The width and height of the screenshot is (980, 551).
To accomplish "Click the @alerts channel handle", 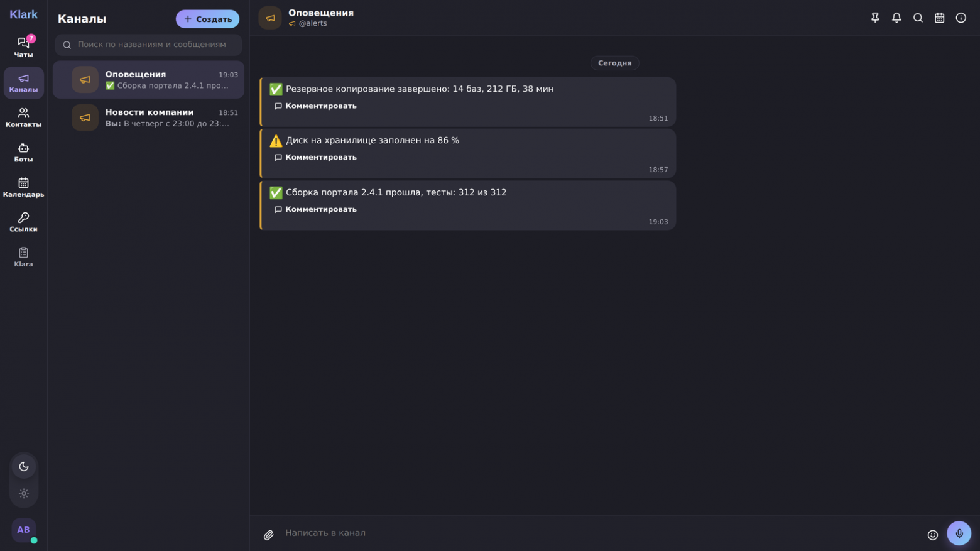I will [x=312, y=23].
